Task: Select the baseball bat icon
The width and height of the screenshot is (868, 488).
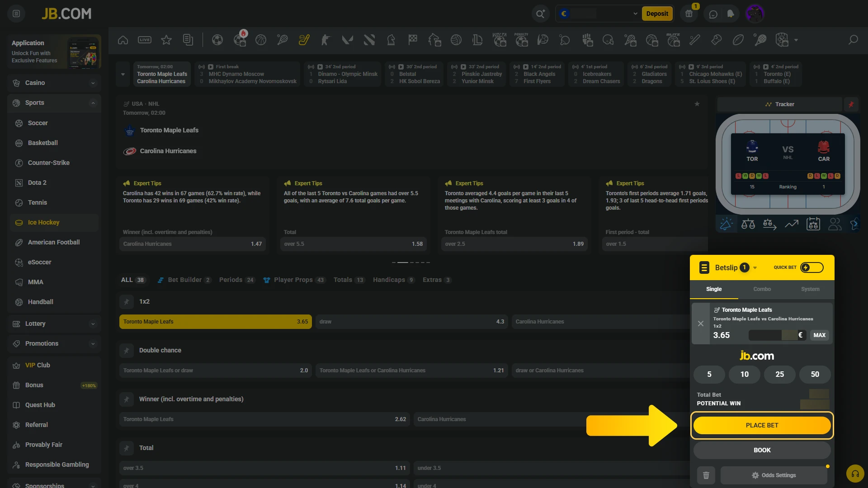Action: (x=695, y=40)
